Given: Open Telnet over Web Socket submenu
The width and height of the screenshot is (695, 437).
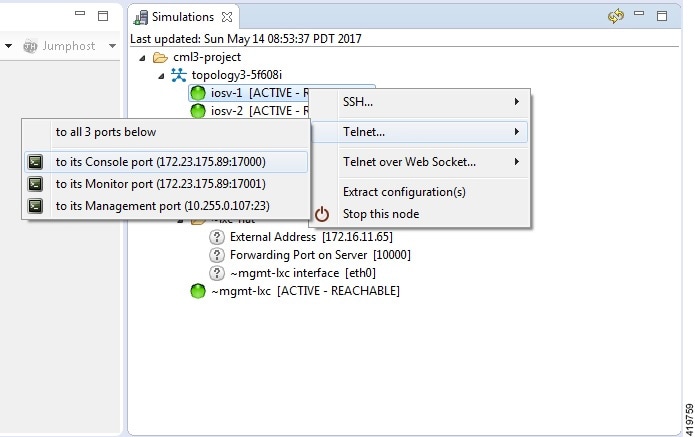Looking at the screenshot, I should pos(432,162).
